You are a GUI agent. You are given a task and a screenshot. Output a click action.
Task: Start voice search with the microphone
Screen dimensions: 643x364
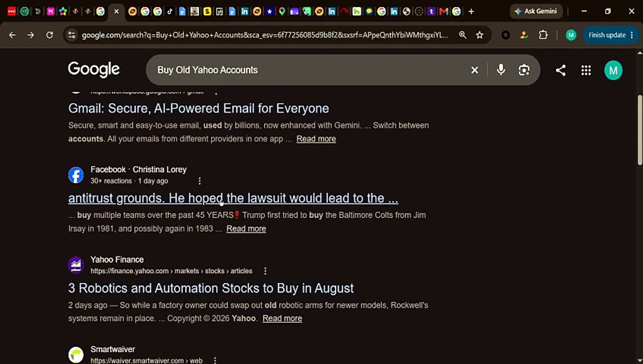coord(501,70)
